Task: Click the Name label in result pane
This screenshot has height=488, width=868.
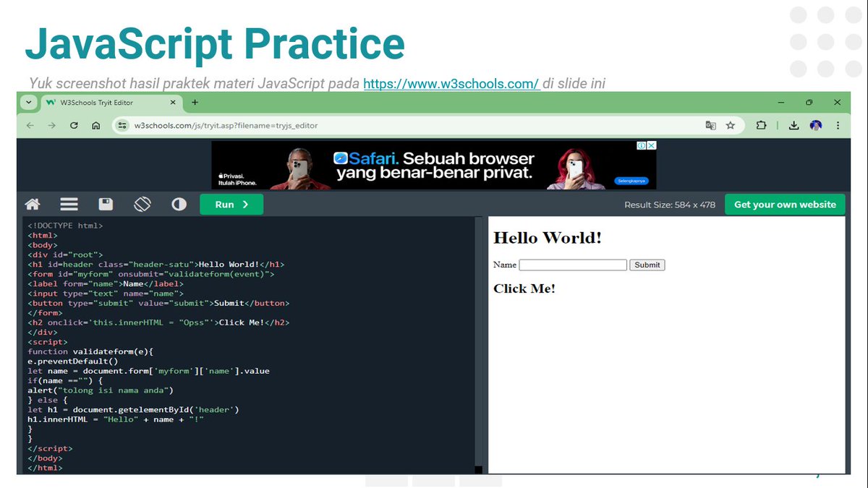Action: click(505, 265)
